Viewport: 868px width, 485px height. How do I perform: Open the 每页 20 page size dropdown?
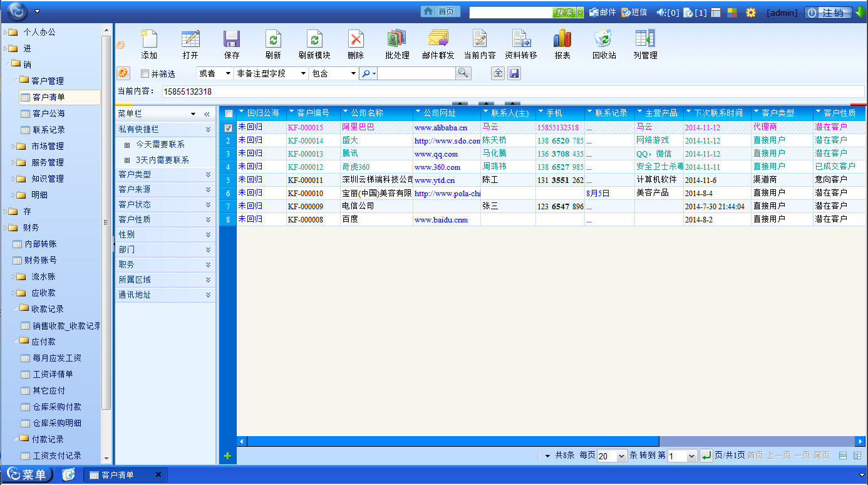coord(612,456)
